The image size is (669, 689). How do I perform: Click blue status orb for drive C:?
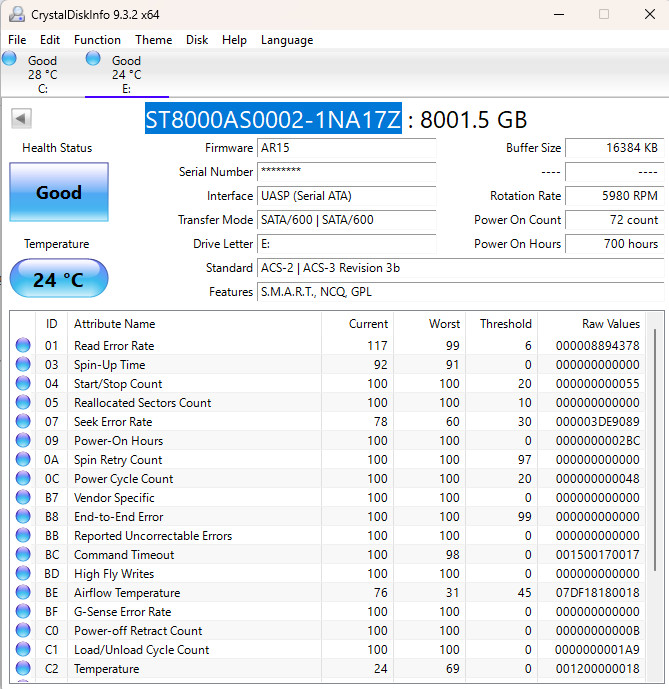coord(9,58)
